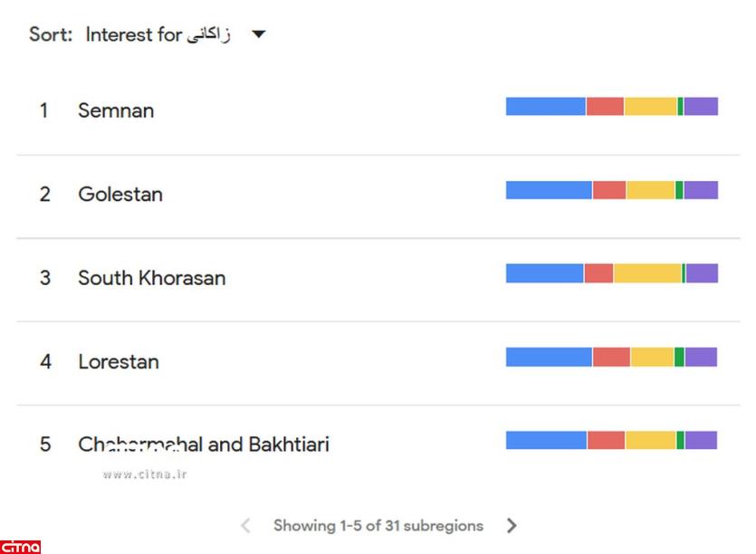The height and width of the screenshot is (554, 756).
Task: Click red segment of Lorestan's bar
Action: coord(611,357)
